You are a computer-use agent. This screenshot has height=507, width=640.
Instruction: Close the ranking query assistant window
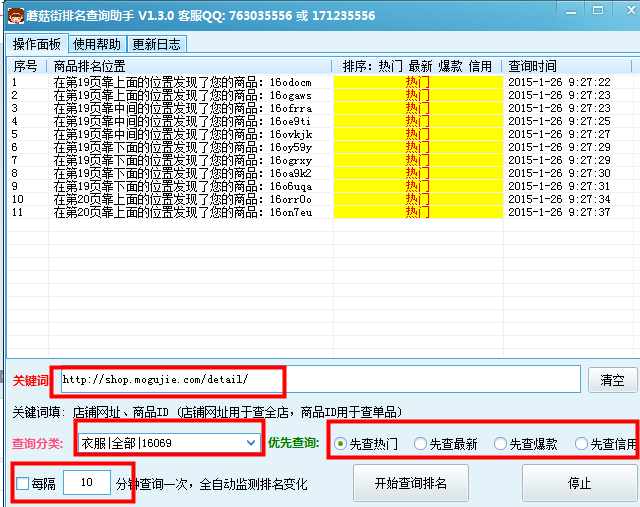(x=631, y=11)
